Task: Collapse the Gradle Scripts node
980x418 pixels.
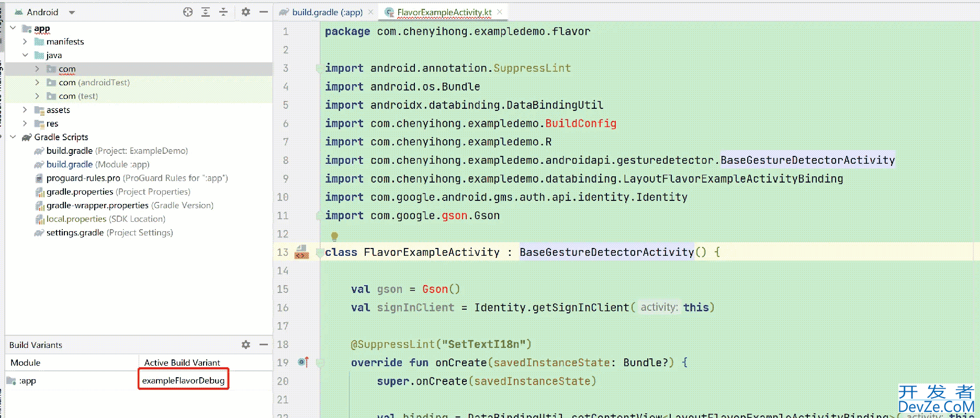Action: tap(13, 137)
